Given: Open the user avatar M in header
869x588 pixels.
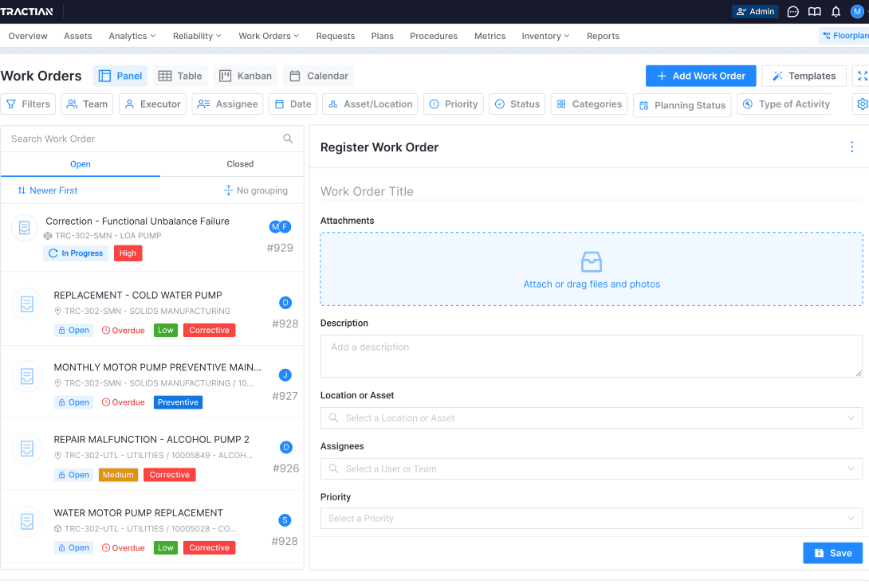Looking at the screenshot, I should click(x=857, y=12).
